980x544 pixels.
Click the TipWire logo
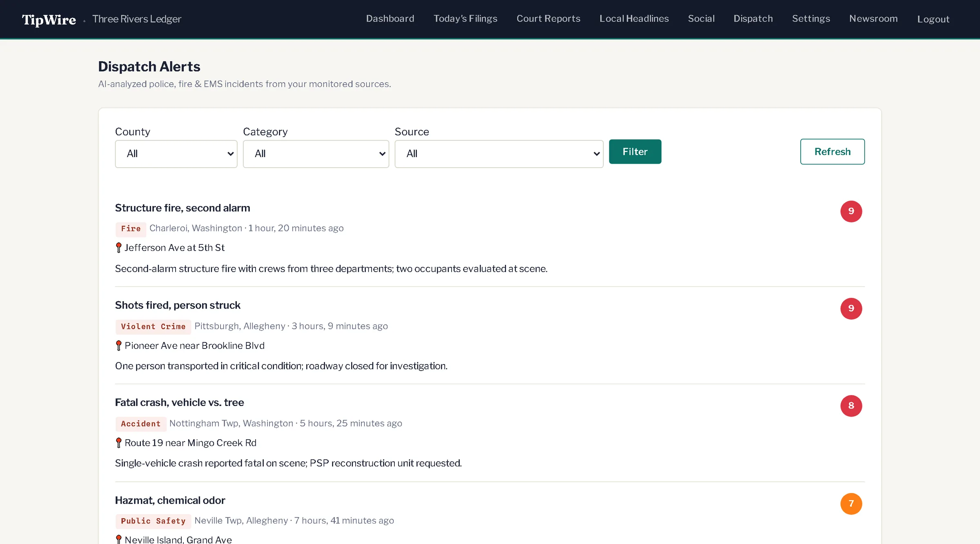click(49, 20)
